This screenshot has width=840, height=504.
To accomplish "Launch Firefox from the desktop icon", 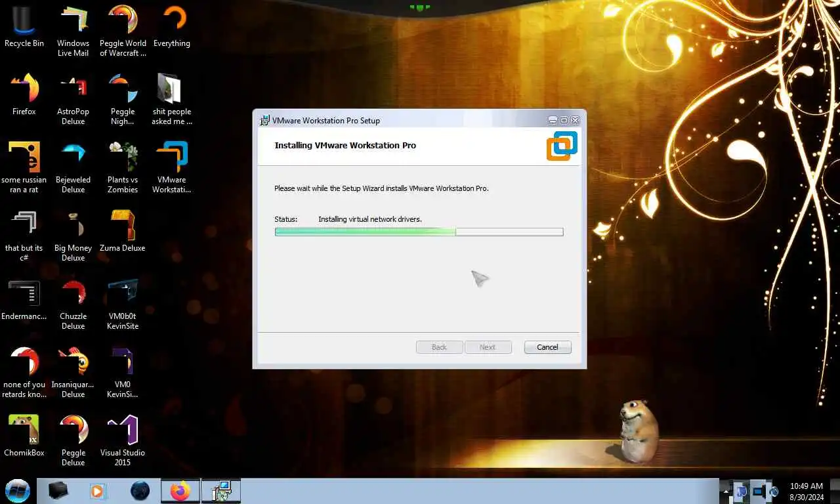I will [x=24, y=95].
